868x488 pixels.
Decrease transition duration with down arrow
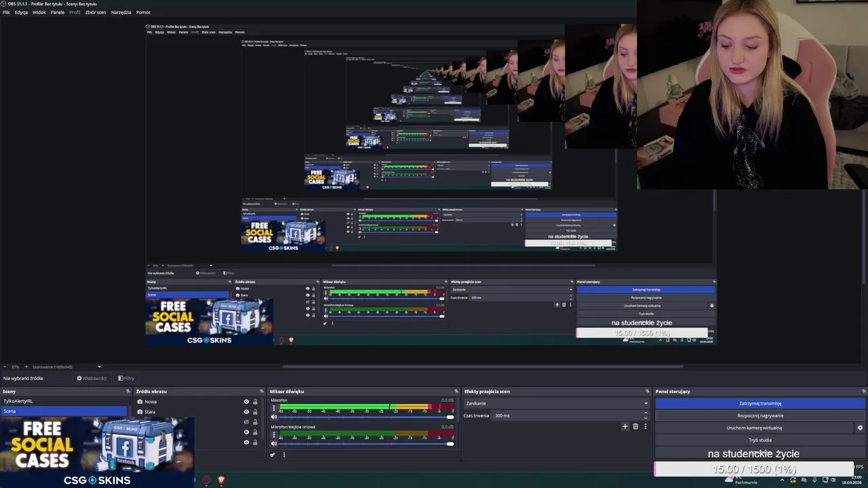[645, 418]
